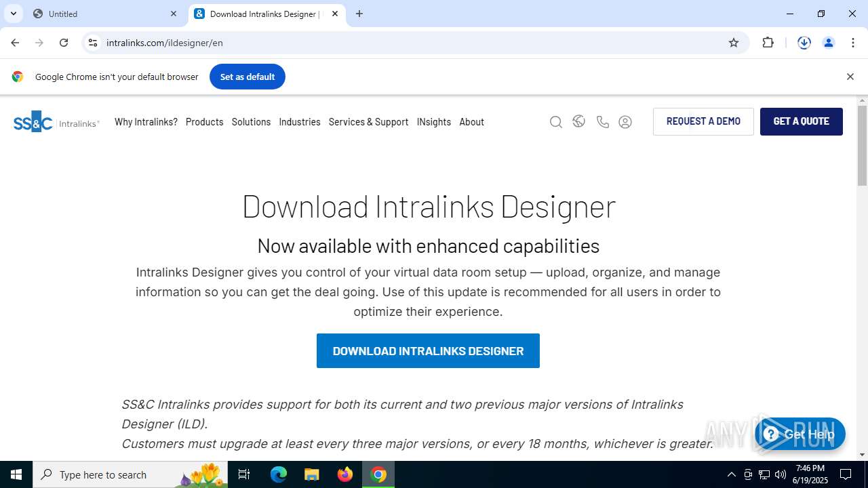Open the network tray icon
This screenshot has height=488, width=868.
[x=764, y=474]
